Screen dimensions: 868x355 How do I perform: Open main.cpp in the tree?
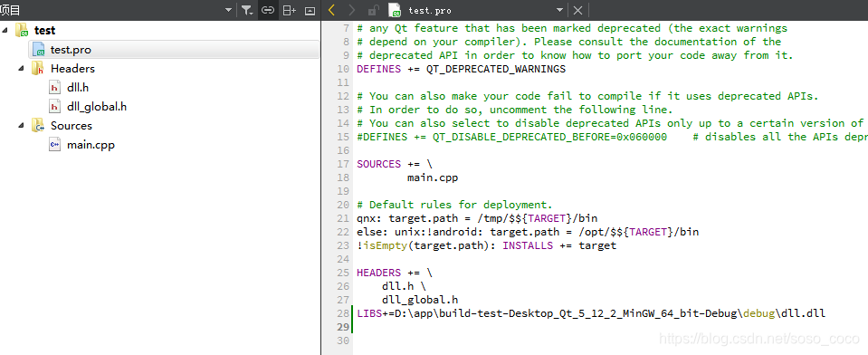pyautogui.click(x=91, y=145)
